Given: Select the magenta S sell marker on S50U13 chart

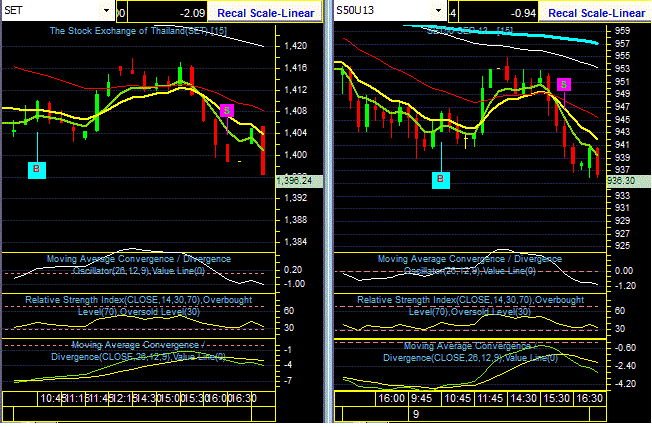Looking at the screenshot, I should [564, 85].
